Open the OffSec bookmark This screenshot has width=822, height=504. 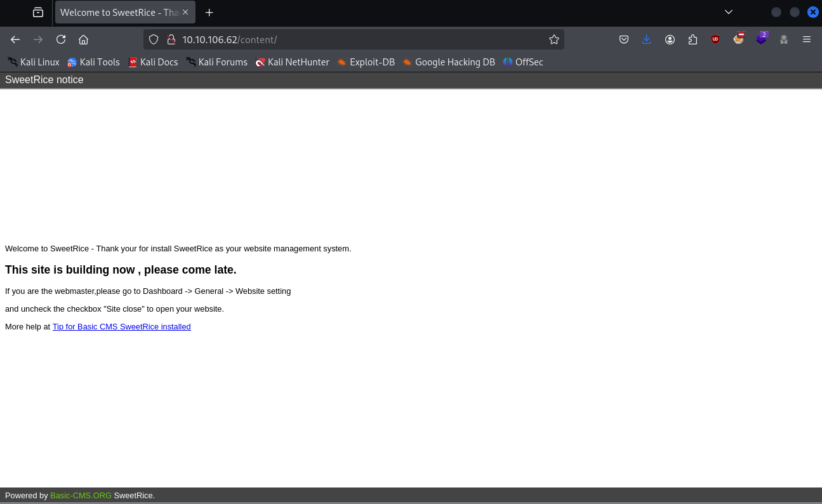coord(523,62)
